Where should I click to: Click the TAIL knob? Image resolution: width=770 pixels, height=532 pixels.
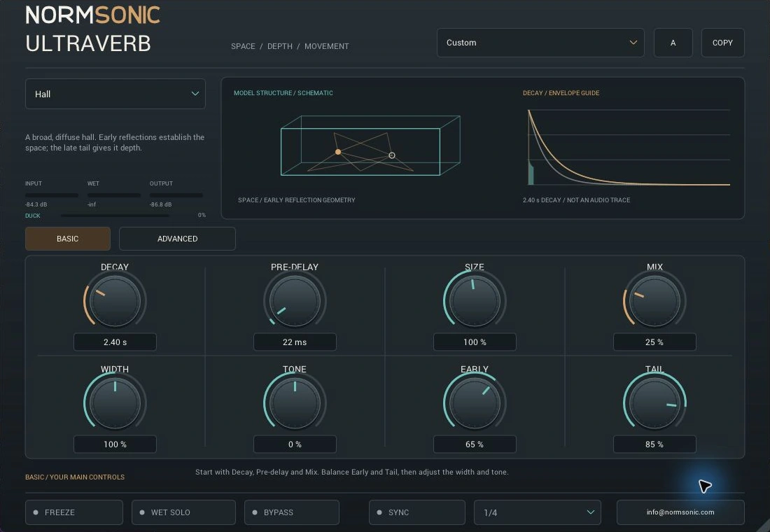click(654, 403)
